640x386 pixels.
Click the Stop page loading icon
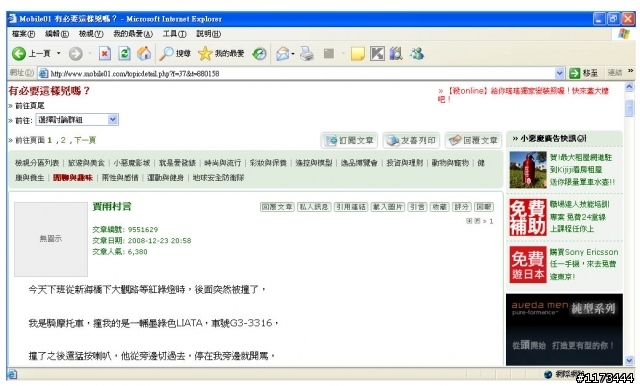coord(105,53)
